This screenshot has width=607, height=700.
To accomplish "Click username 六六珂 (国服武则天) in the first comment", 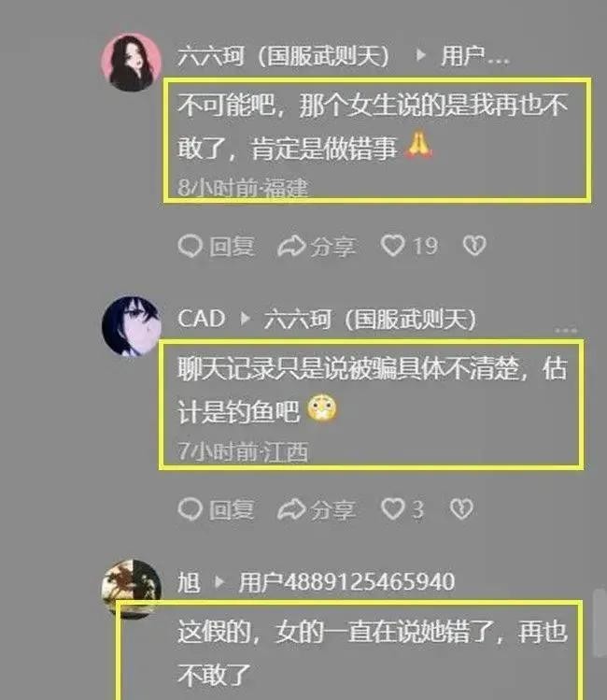I will [284, 57].
